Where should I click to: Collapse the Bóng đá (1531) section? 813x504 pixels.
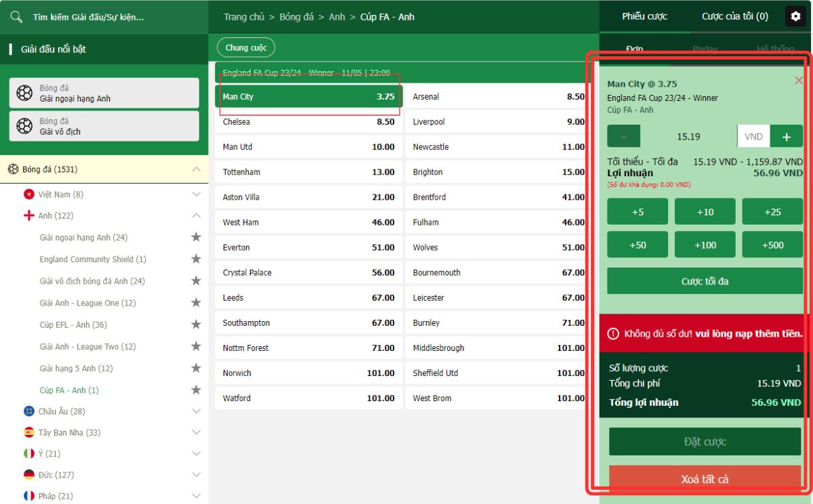click(x=196, y=169)
